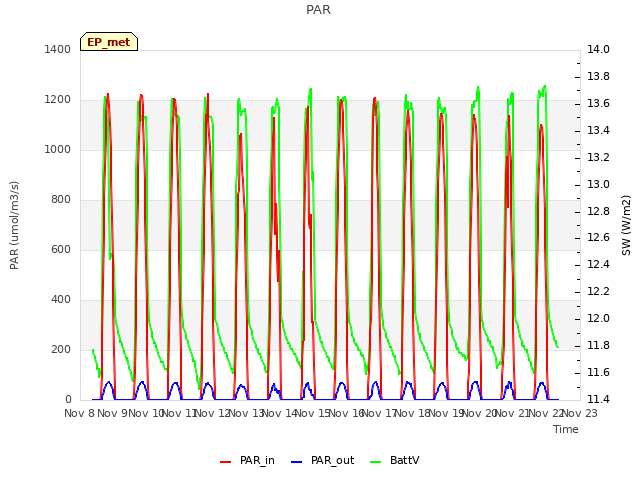Click the Nov 19 date tick label
Screen dimensions: 640x480
coord(447,413)
